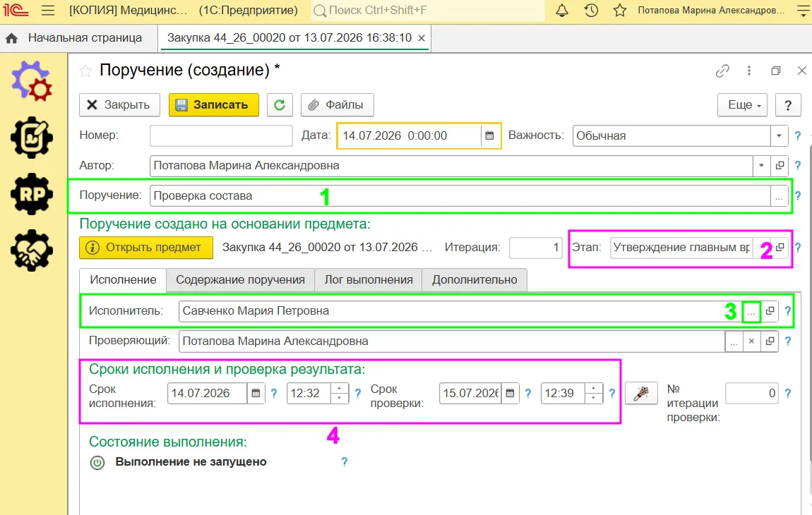
Task: Open the colored gears sidebar section
Action: tap(32, 81)
